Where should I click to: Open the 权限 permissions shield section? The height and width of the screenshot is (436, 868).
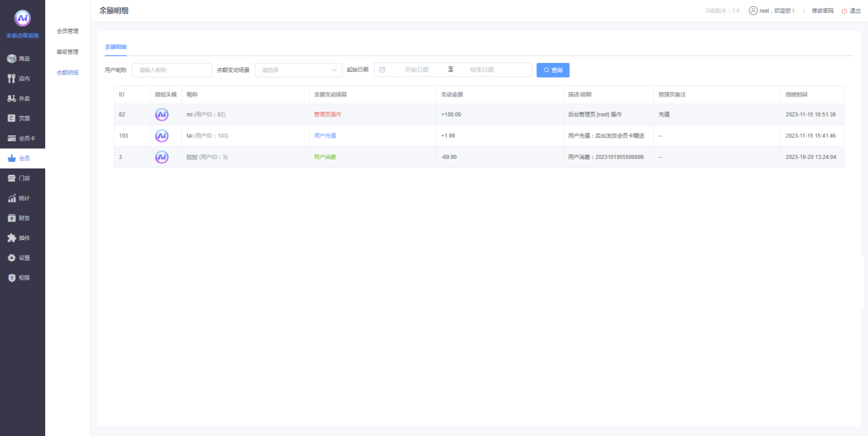[x=19, y=278]
